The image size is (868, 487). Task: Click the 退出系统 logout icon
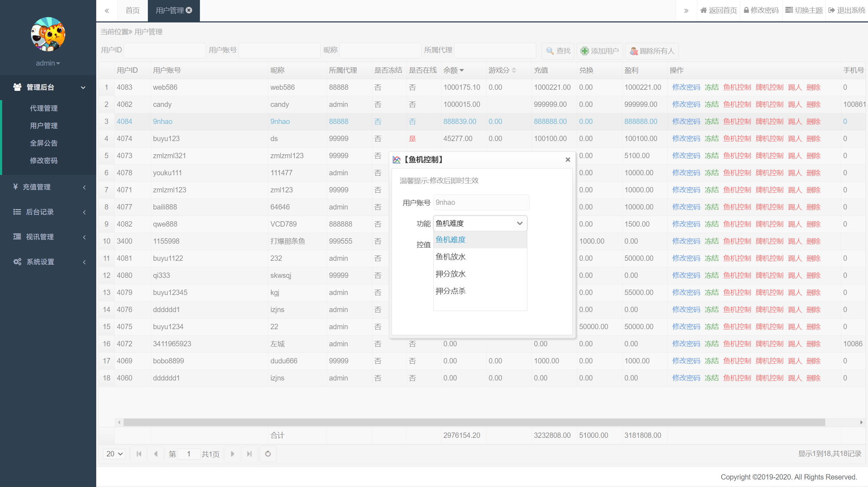click(x=832, y=10)
